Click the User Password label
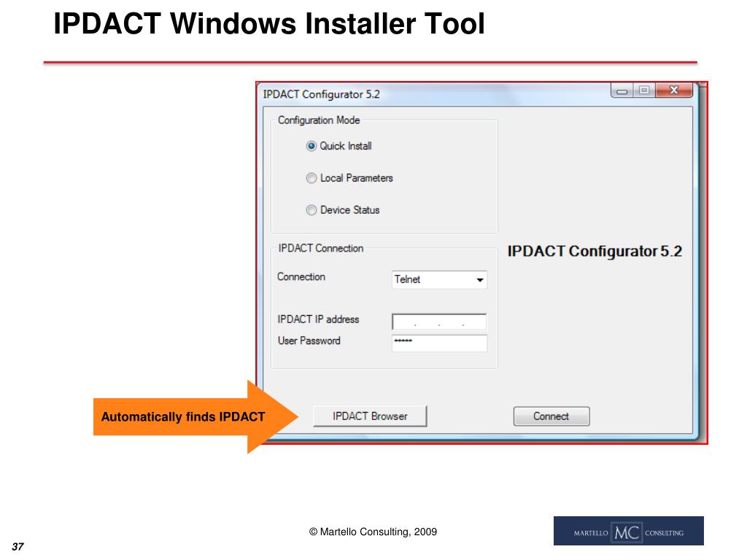 point(309,341)
